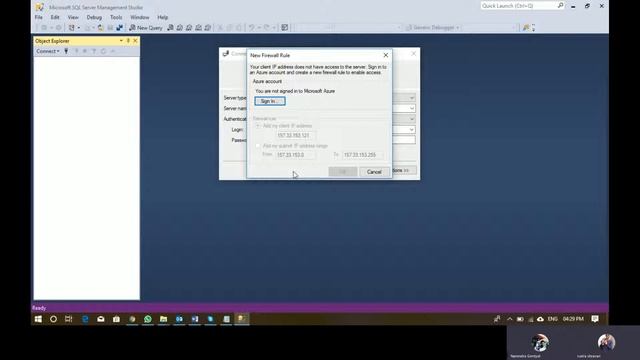640x360 pixels.
Task: Select the Add my subnet IP address range option
Action: click(x=258, y=146)
